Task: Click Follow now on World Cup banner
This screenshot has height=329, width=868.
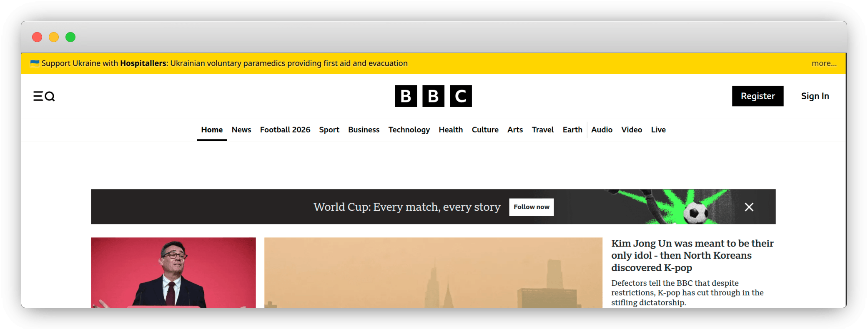Action: pos(531,207)
